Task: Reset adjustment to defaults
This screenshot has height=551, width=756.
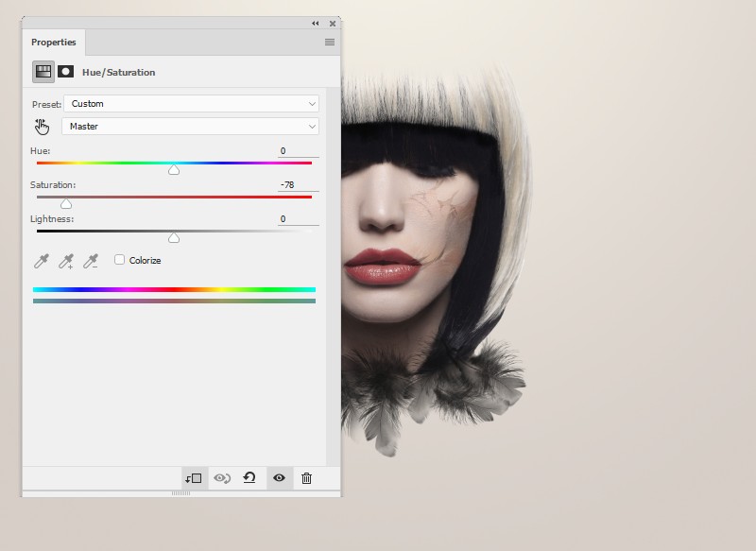Action: pos(249,478)
